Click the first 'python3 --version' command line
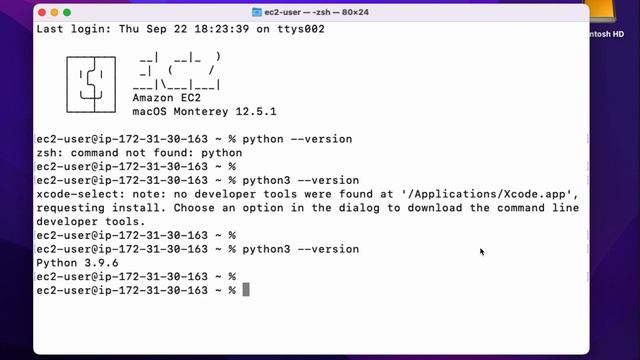The height and width of the screenshot is (360, 640). [x=198, y=180]
